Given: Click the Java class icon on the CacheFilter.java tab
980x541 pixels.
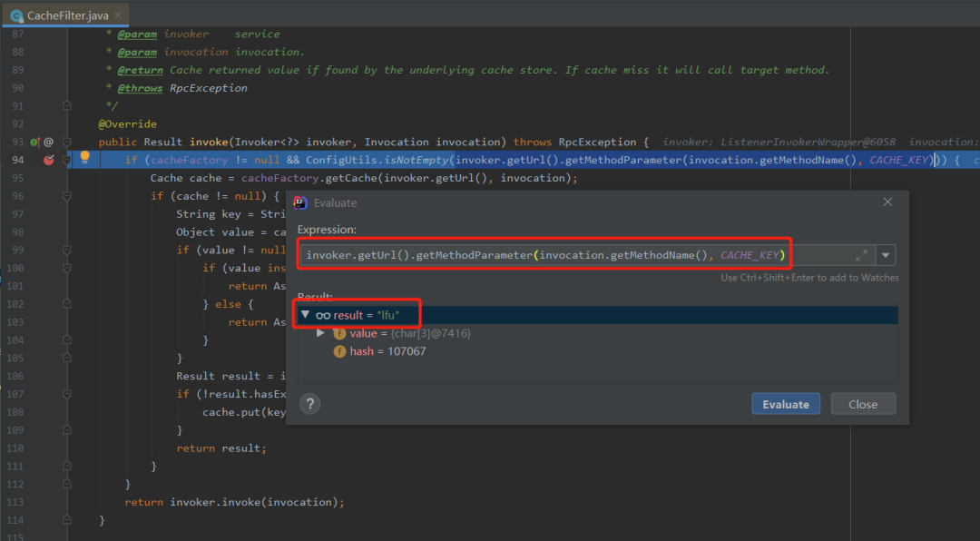Looking at the screenshot, I should click(x=15, y=15).
